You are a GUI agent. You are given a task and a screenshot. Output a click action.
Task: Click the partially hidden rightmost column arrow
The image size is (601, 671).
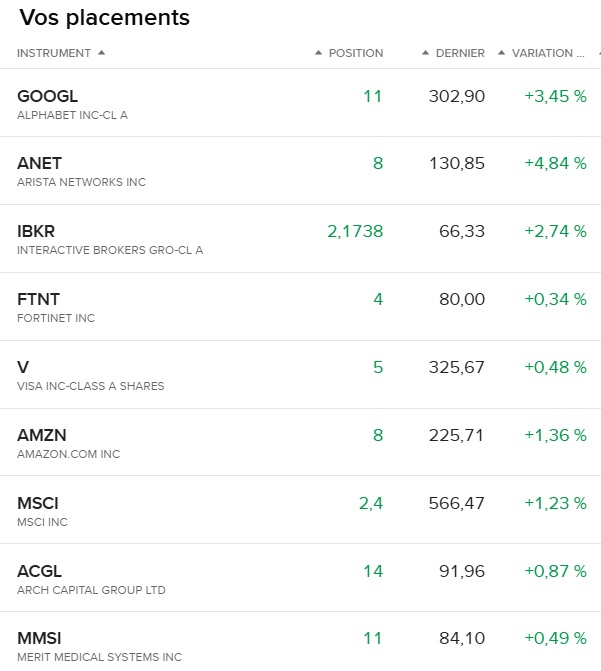(598, 53)
